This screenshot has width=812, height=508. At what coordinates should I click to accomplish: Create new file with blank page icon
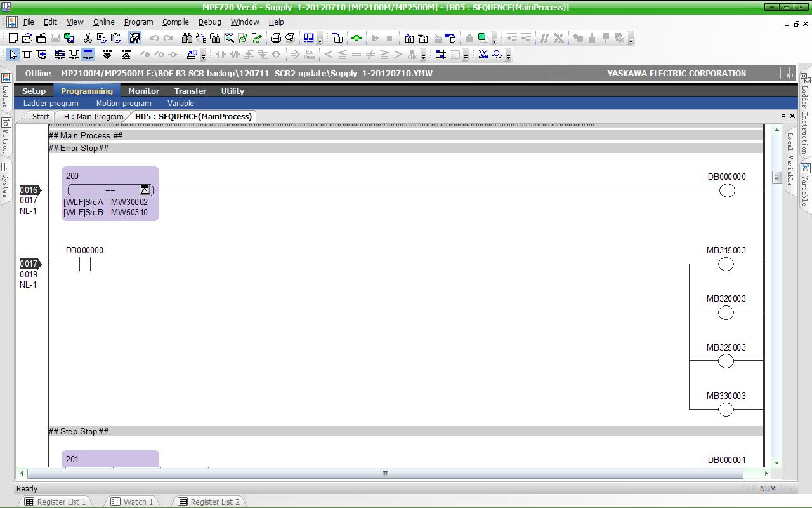(13, 38)
